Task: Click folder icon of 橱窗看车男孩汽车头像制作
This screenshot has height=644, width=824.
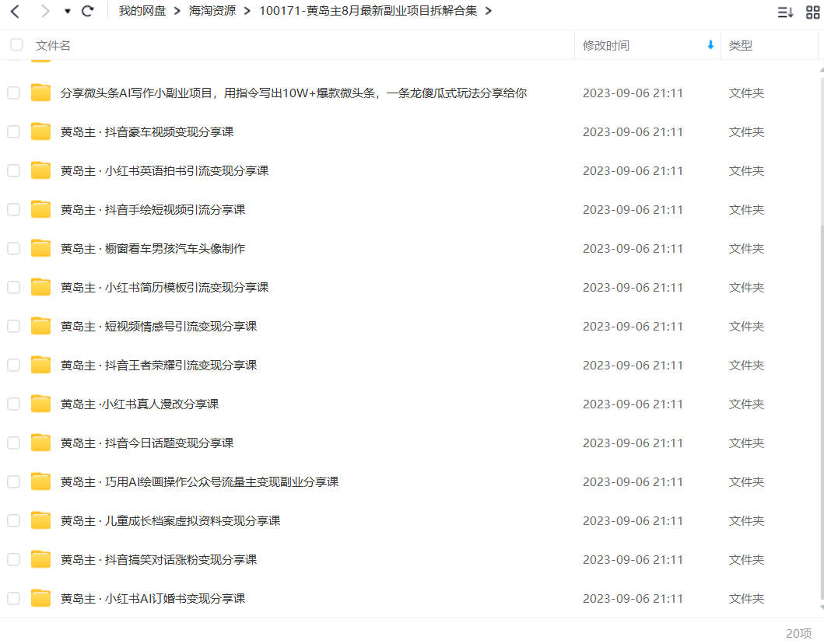Action: pos(40,248)
